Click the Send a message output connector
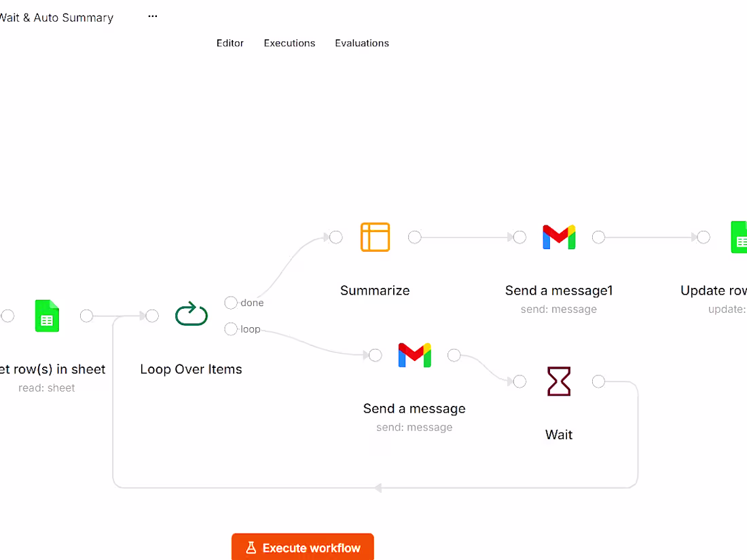The width and height of the screenshot is (747, 560). click(454, 355)
